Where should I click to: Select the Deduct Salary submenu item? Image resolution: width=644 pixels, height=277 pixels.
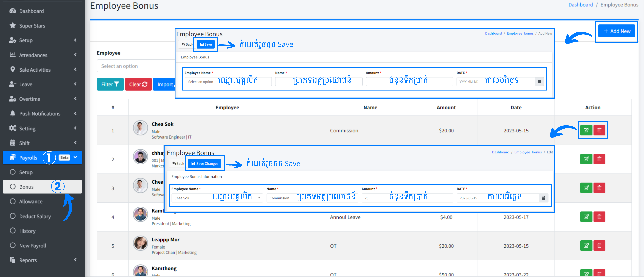pyautogui.click(x=42, y=216)
